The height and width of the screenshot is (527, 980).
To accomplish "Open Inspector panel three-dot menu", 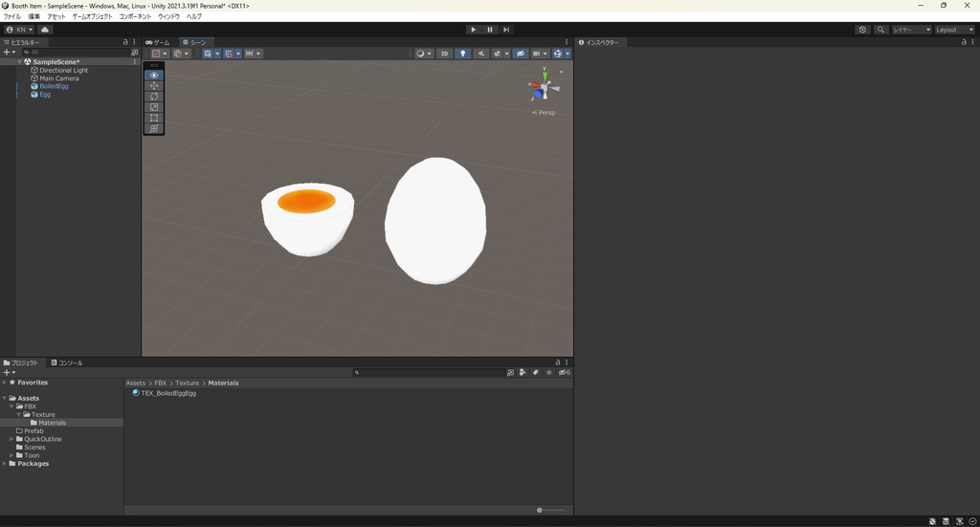I will 972,42.
